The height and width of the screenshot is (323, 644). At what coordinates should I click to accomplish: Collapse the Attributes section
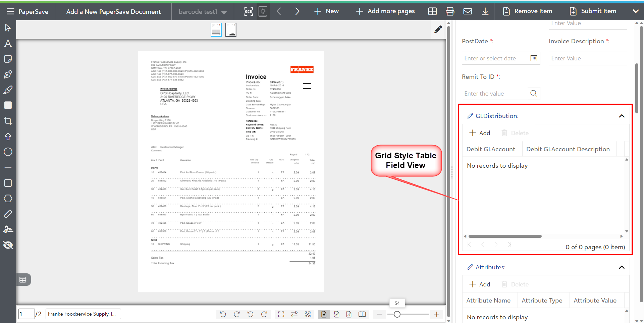622,267
